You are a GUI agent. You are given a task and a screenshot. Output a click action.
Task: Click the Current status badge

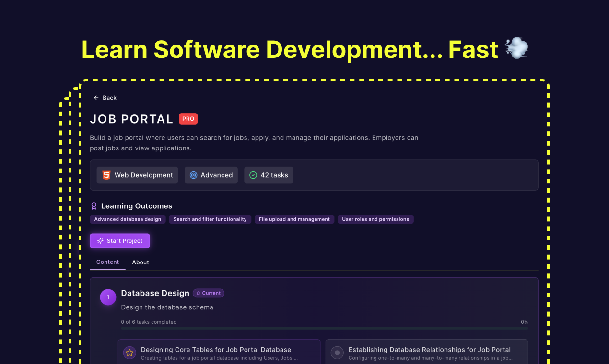[209, 293]
